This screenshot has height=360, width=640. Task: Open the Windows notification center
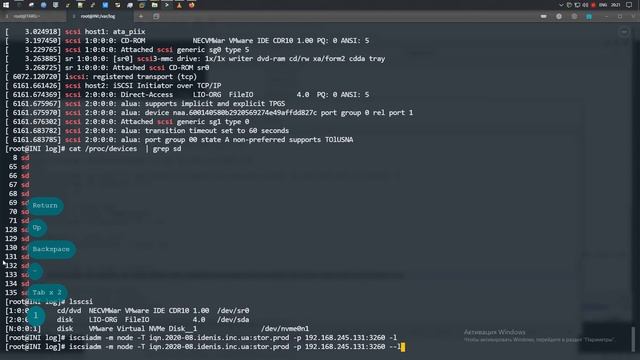point(629,5)
